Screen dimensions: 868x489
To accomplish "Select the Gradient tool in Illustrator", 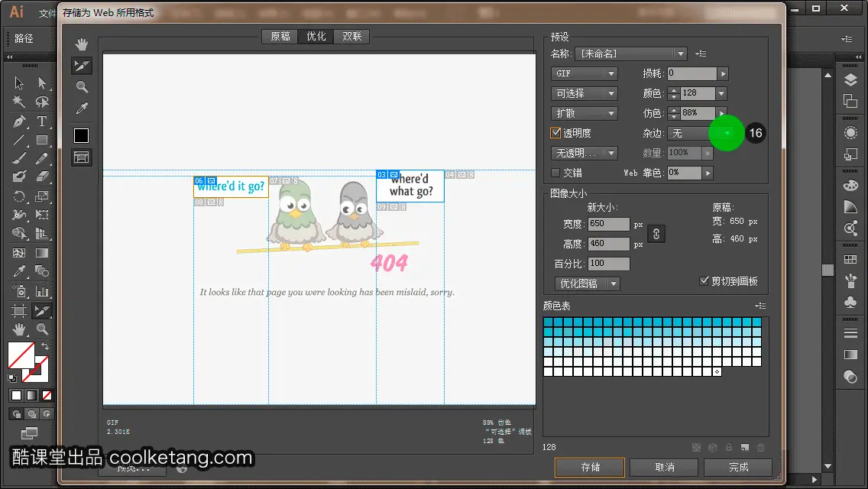I will coord(42,253).
